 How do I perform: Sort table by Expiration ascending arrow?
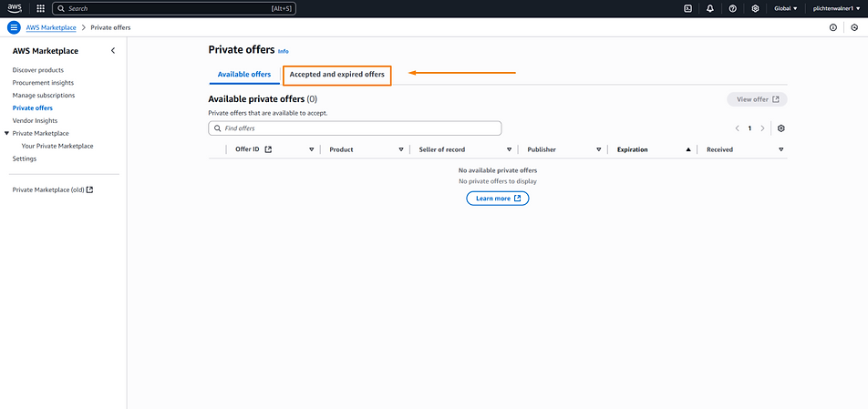tap(688, 149)
